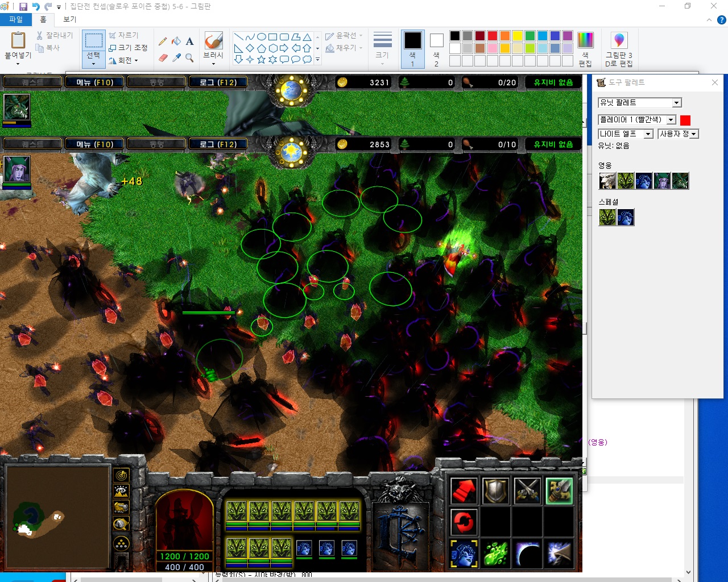Pick the yellow color swatch in palette

(x=518, y=36)
